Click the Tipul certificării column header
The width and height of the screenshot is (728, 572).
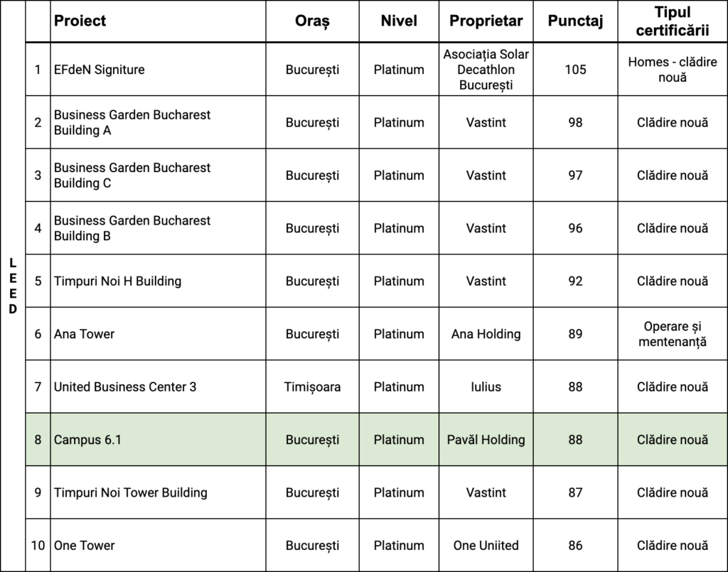coord(672,21)
